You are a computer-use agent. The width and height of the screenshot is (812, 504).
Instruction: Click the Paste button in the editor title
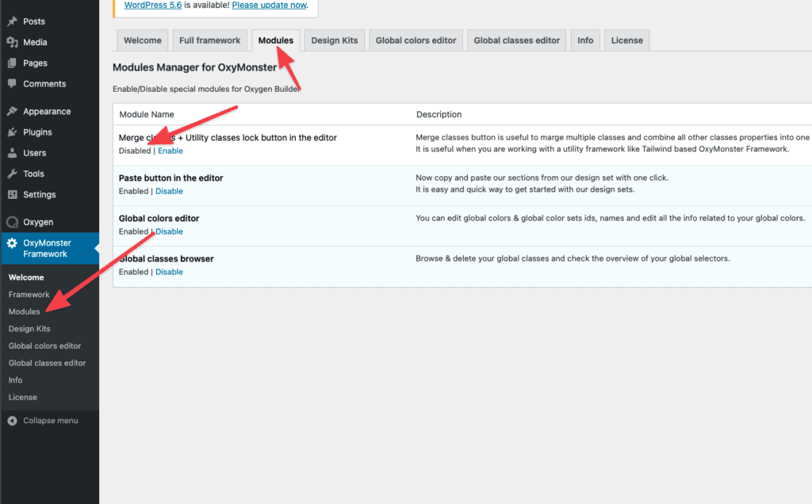point(171,178)
